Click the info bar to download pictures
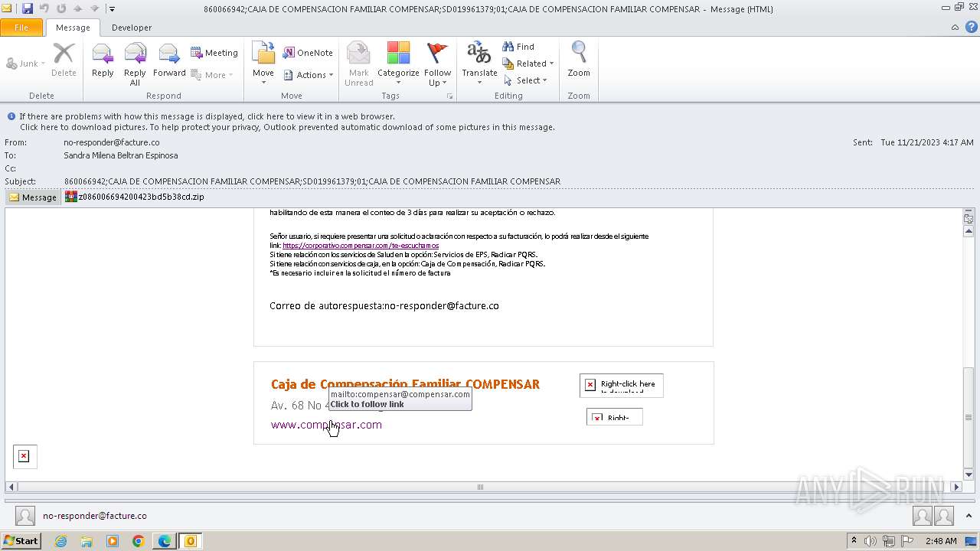980x551 pixels. click(287, 127)
